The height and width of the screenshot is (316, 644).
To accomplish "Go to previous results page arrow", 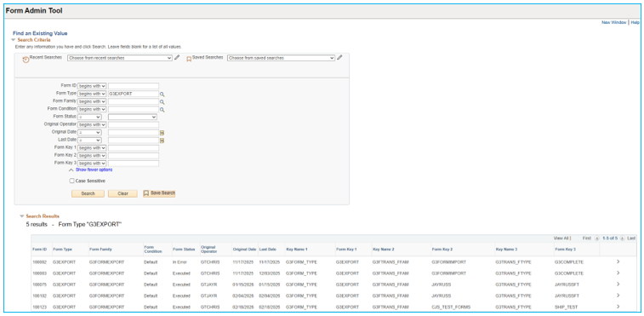I will (x=596, y=238).
